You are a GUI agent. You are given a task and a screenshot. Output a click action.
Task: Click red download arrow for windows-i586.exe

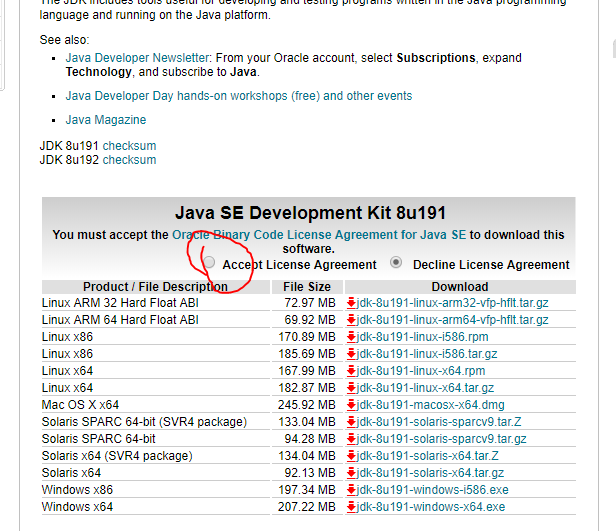point(351,490)
